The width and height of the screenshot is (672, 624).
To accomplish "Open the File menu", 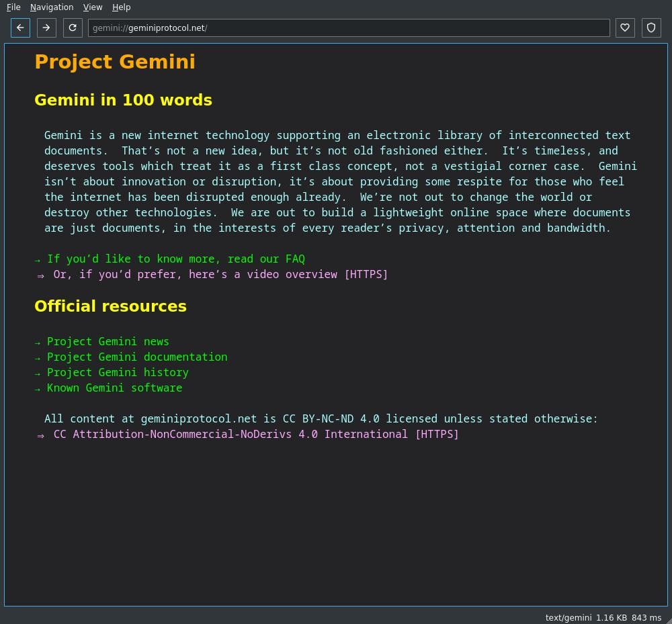I will (x=13, y=7).
